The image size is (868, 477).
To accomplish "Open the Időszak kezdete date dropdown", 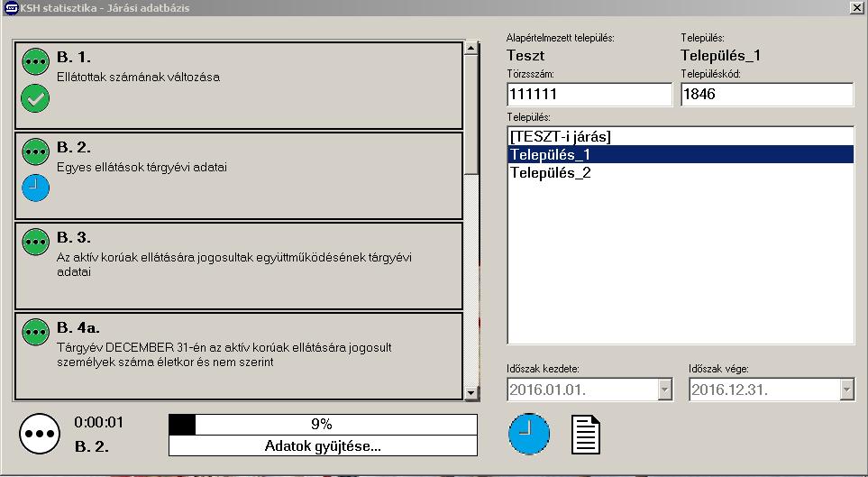I will tap(665, 390).
